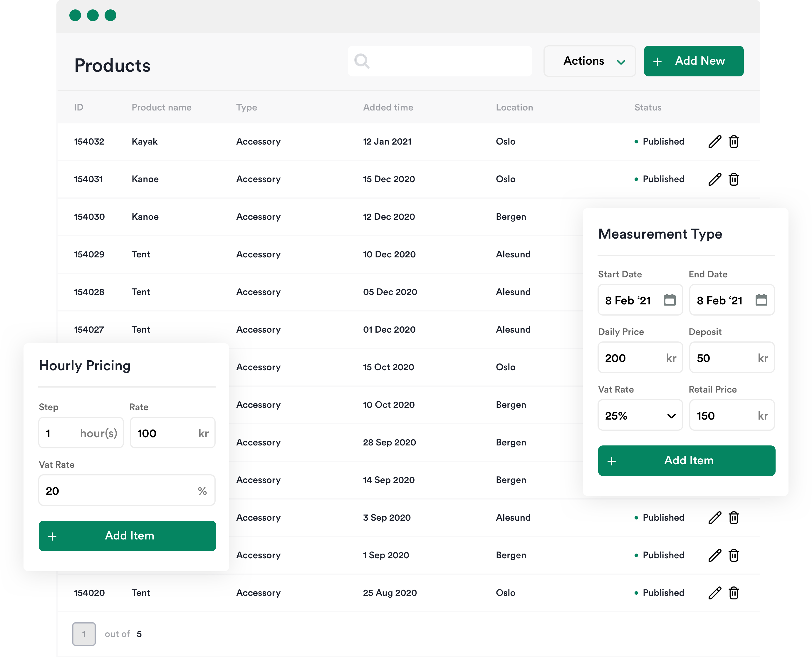
Task: Click the page number box
Action: (x=84, y=634)
